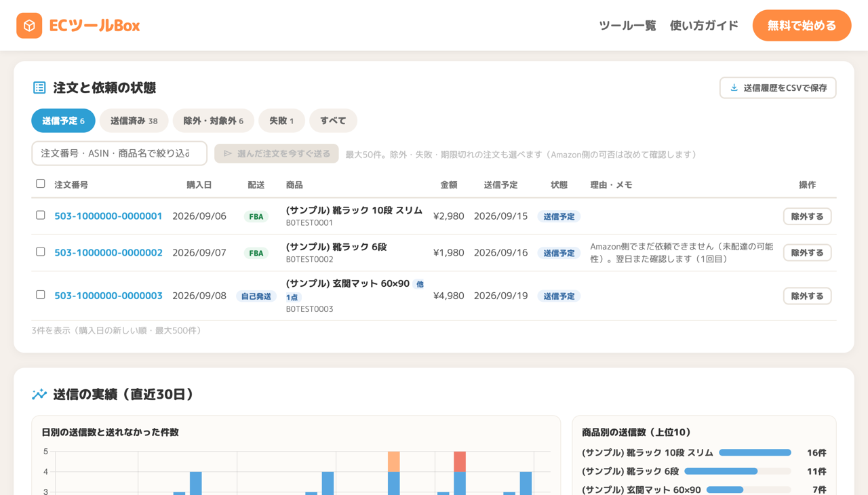The height and width of the screenshot is (495, 868).
Task: Click ASIN text B0TEST0001
Action: click(309, 222)
